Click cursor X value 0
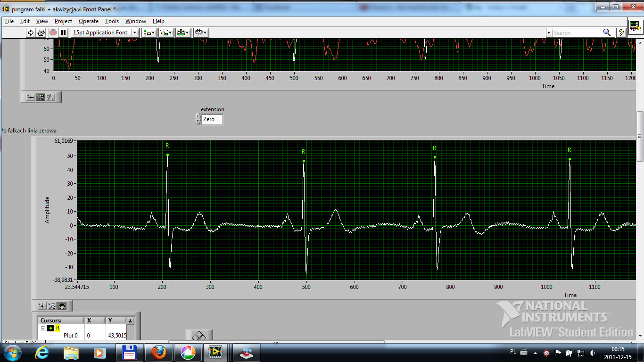 tap(88, 336)
